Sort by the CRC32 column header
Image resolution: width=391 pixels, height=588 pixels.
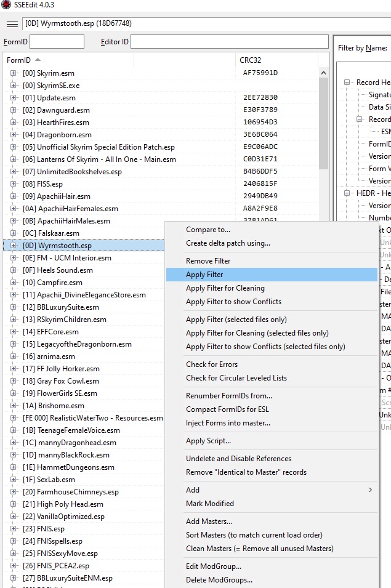(276, 60)
